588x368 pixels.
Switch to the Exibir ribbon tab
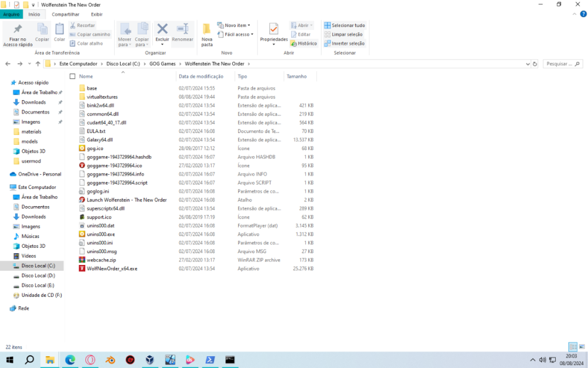coord(96,14)
